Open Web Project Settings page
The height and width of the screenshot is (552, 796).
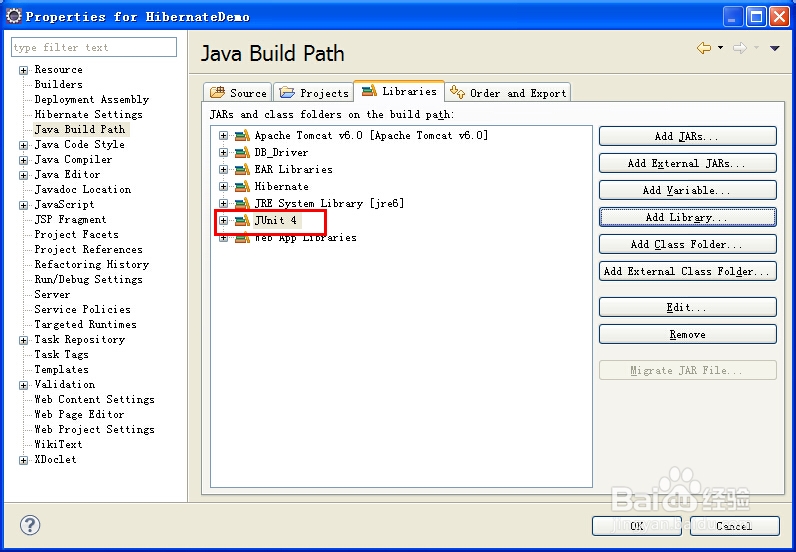[x=94, y=430]
